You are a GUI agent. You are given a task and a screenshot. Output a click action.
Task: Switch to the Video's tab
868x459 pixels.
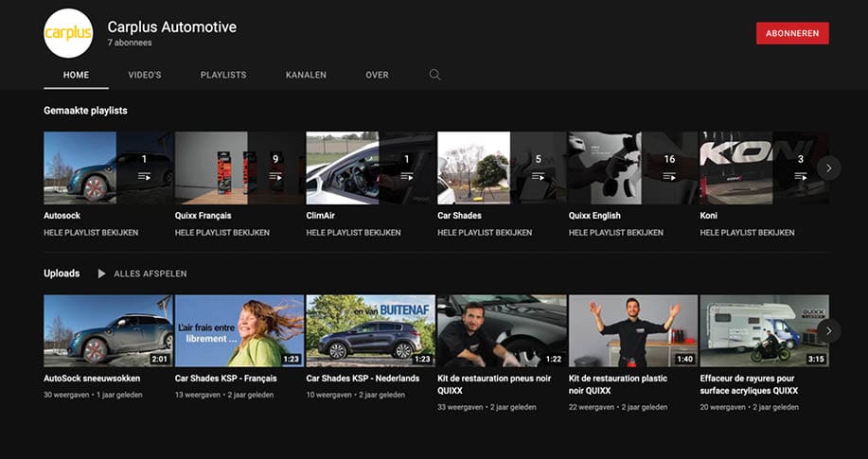pyautogui.click(x=145, y=75)
